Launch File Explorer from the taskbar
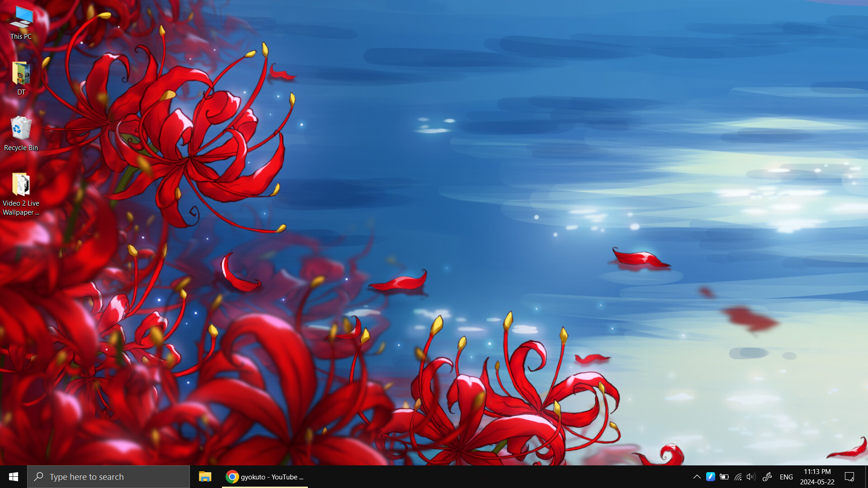The image size is (868, 488). [205, 477]
